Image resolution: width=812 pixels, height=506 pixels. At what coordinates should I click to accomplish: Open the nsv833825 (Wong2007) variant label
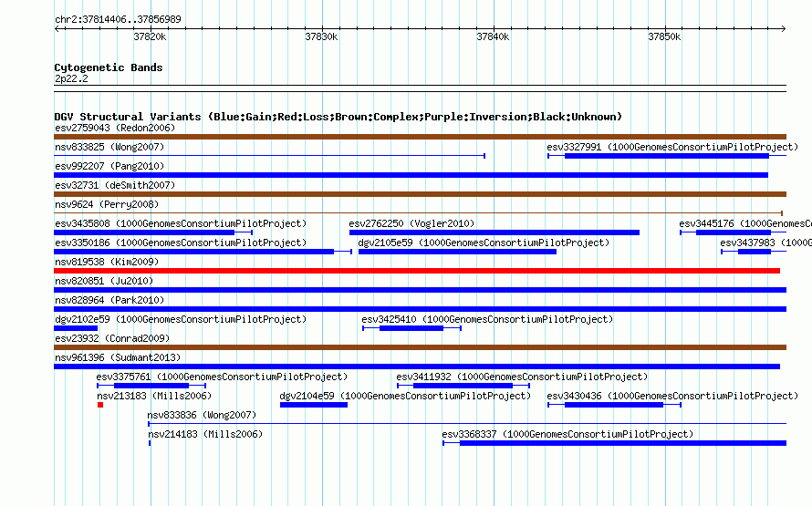109,147
